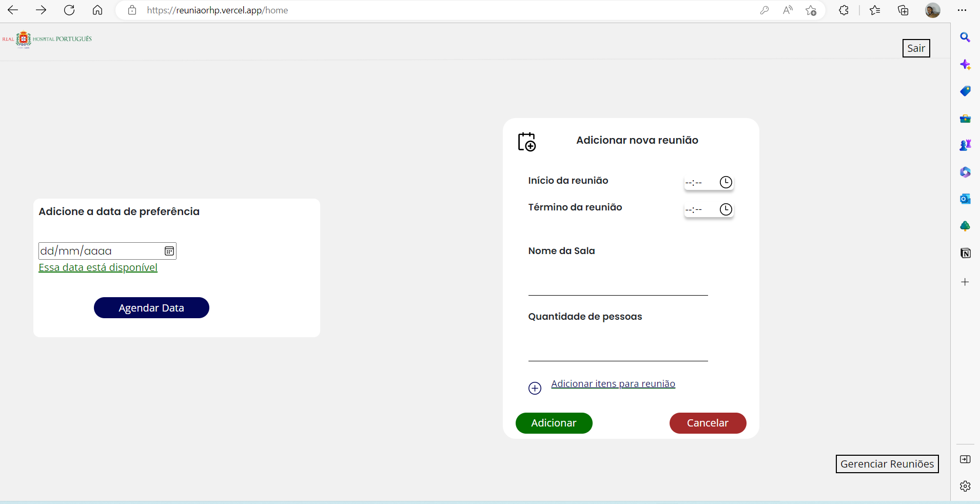Click the Real Hospital Português logo
980x504 pixels.
tap(47, 40)
